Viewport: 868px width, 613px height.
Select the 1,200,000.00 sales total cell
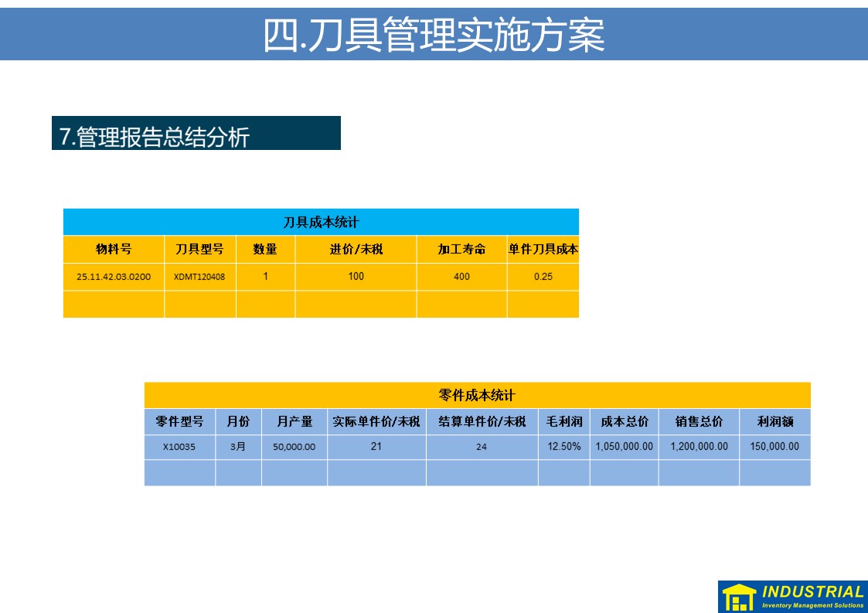699,447
